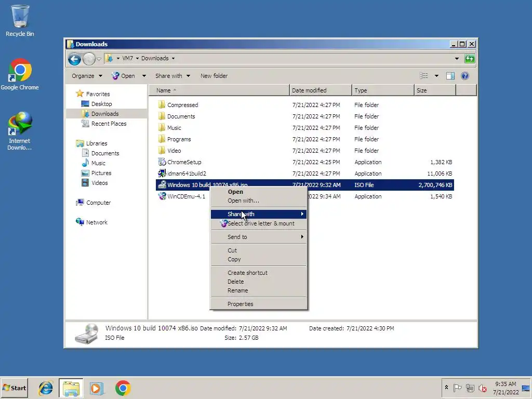
Task: Open the Pictures library
Action: (x=101, y=173)
